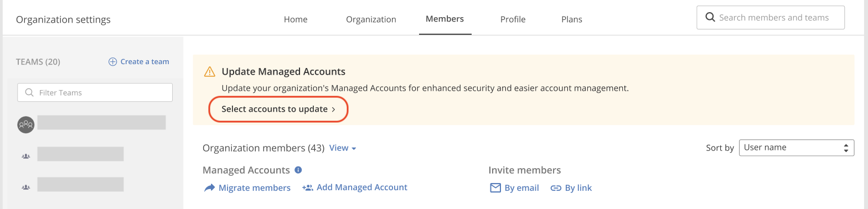Open the Home tab

[296, 19]
